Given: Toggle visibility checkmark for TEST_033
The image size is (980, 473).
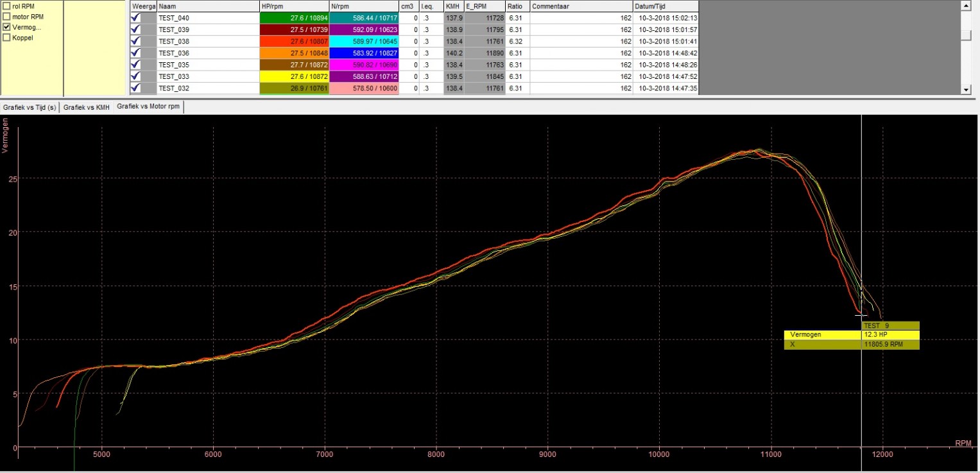Looking at the screenshot, I should coord(135,76).
